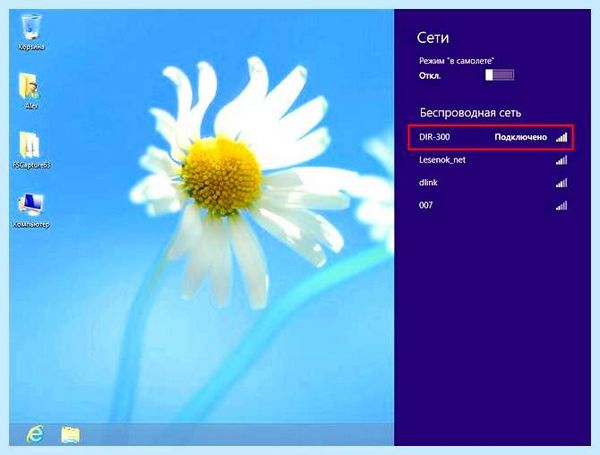Open File Explorer from the taskbar
Image resolution: width=600 pixels, height=455 pixels.
coord(70,435)
